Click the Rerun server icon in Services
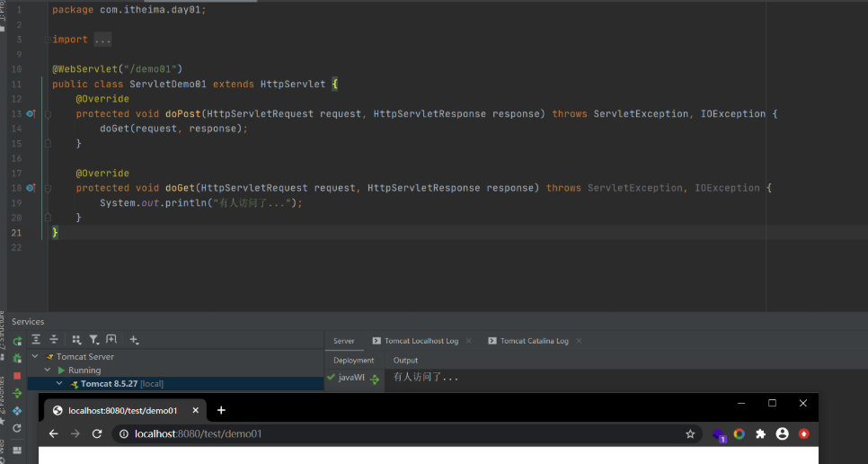Viewport: 868px width, 464px height. (x=17, y=341)
